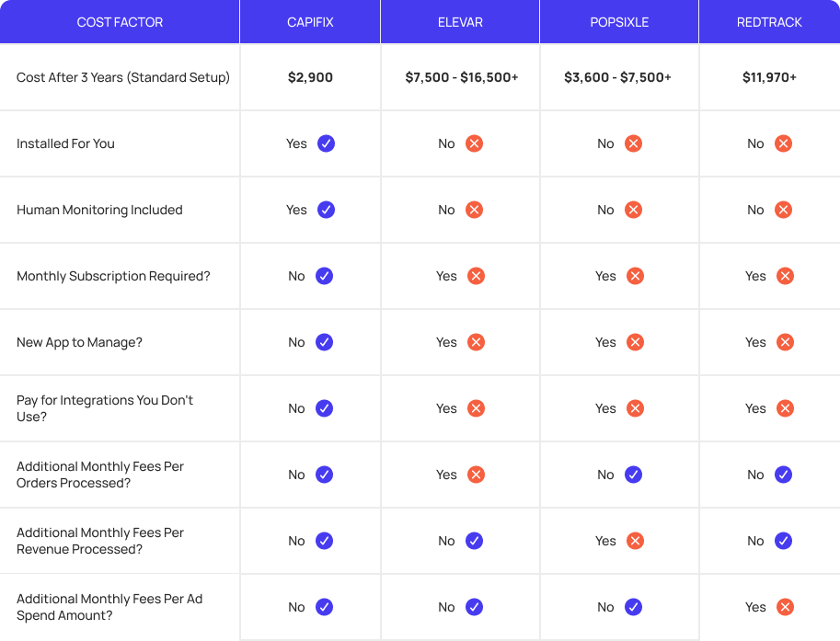Click Elevar checkmark for Fees Per Ad Spend
Screen dimensions: 840x641
(474, 607)
